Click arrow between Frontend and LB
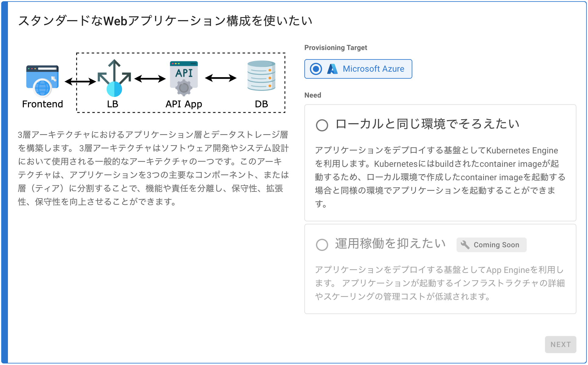588x365 pixels. point(81,81)
